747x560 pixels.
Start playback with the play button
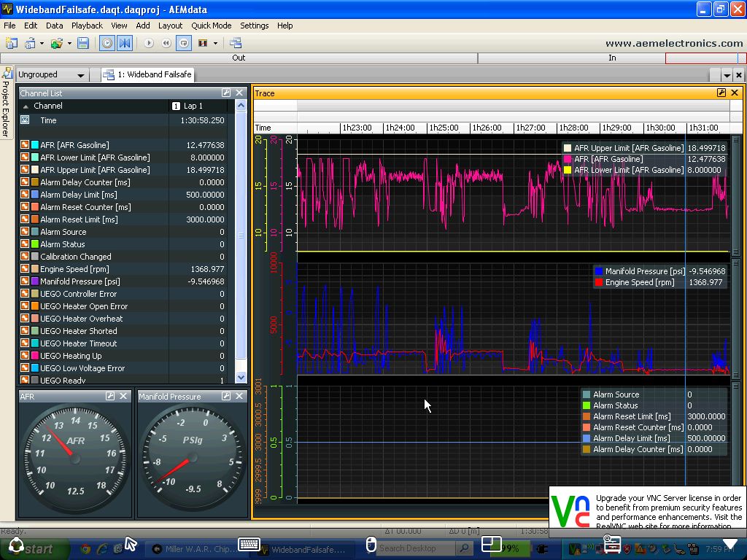(x=149, y=44)
